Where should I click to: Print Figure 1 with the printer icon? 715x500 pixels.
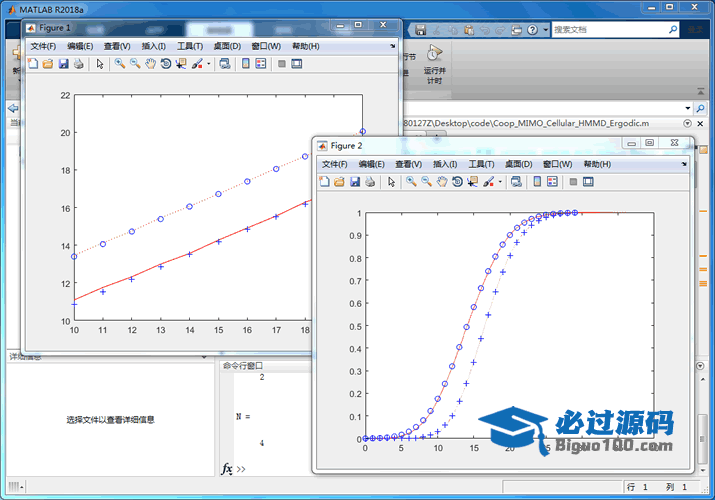click(x=78, y=64)
